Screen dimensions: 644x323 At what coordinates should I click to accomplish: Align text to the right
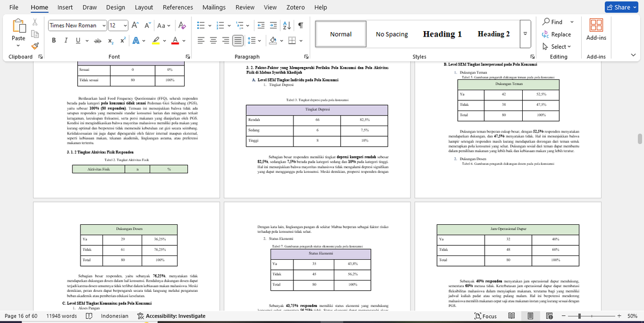pos(226,41)
